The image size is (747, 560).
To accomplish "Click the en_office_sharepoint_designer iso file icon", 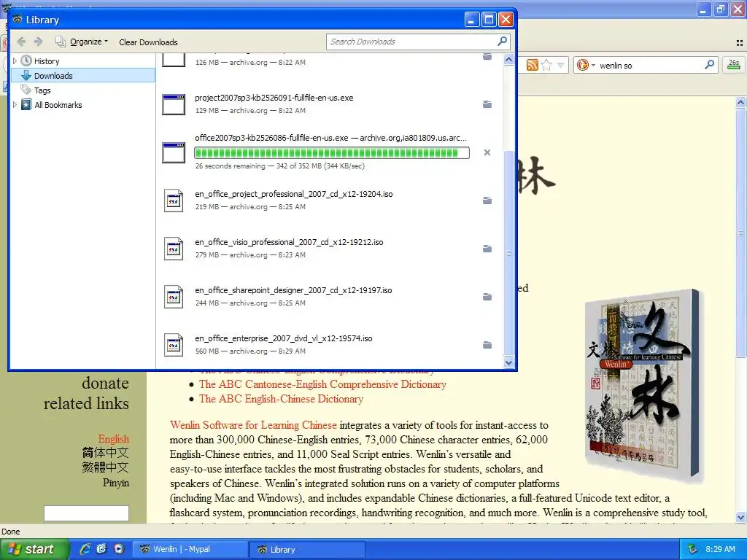I will pos(174,297).
